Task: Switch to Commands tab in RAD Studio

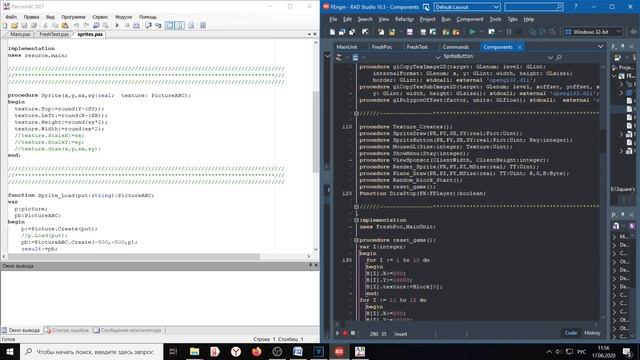Action: 456,47
